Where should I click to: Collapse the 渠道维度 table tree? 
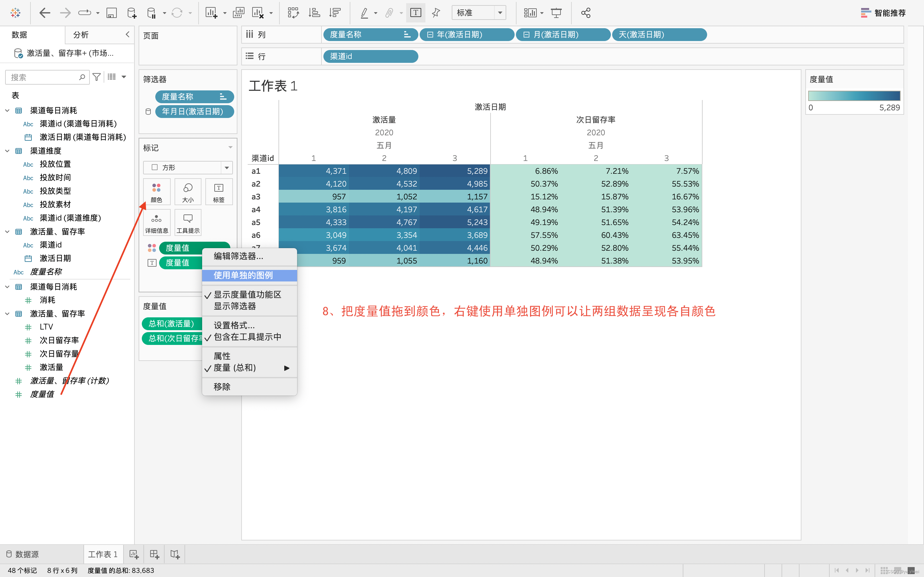click(7, 151)
